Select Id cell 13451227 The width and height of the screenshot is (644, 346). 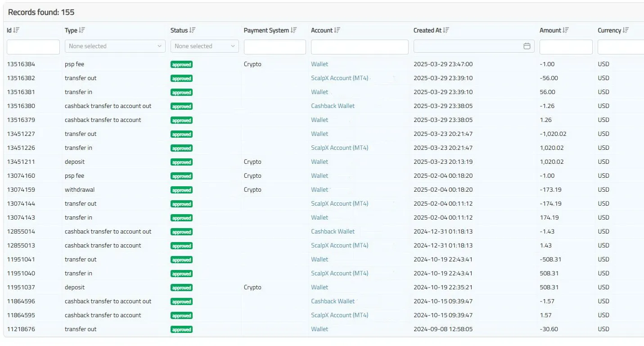pos(21,134)
